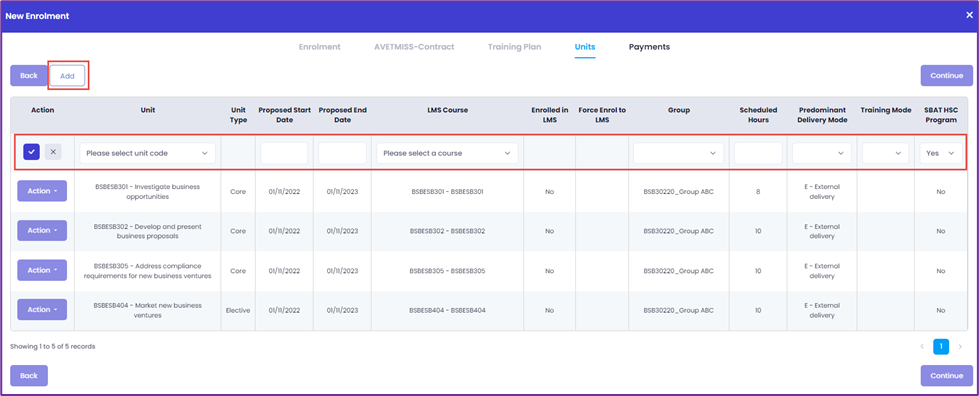Open the Training Mode dropdown
Viewport: 979px width, 396px height.
click(x=885, y=153)
